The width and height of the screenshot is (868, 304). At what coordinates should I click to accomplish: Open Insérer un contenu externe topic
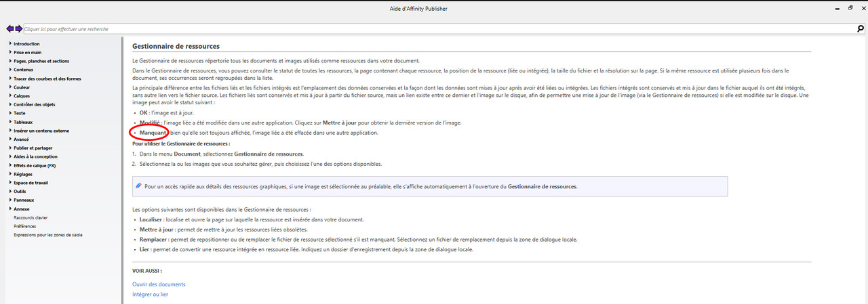41,131
